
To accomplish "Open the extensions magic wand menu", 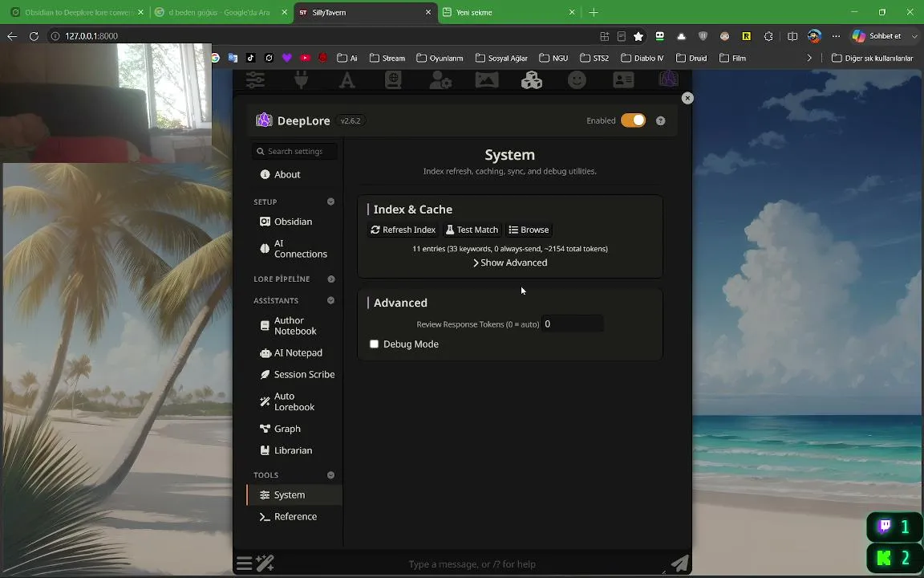I will pos(265,564).
